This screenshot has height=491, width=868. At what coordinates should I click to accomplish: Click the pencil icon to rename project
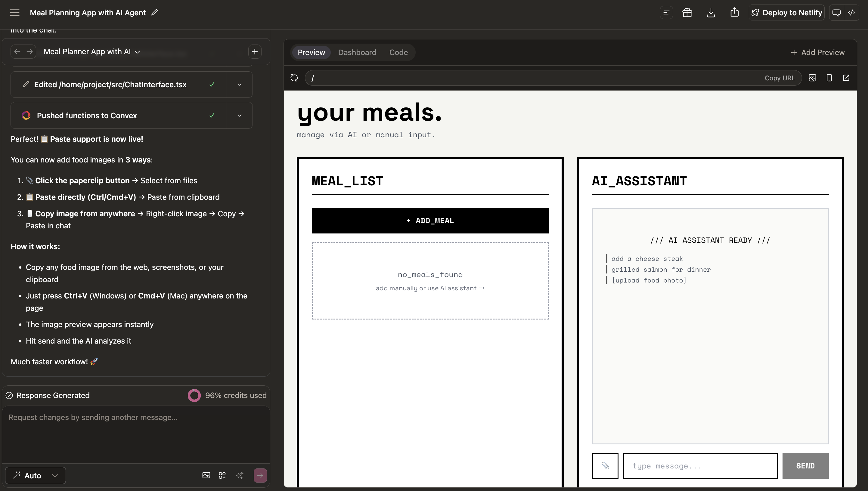pyautogui.click(x=154, y=12)
